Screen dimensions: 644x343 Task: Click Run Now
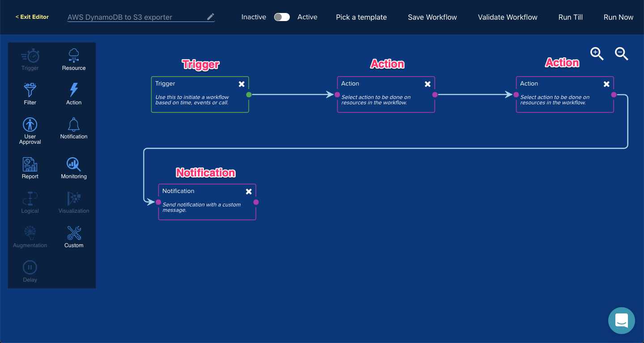[619, 17]
